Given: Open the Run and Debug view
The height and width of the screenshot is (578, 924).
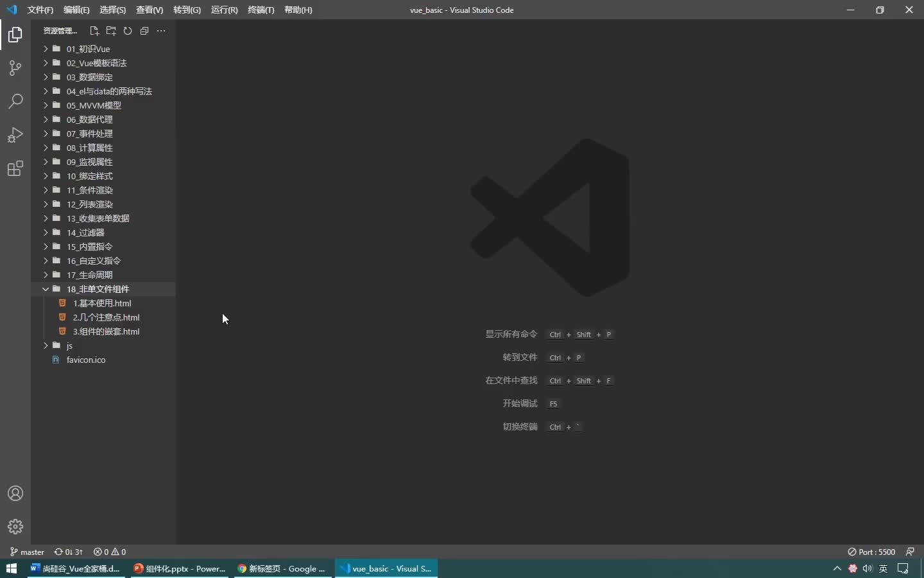Looking at the screenshot, I should click(15, 135).
